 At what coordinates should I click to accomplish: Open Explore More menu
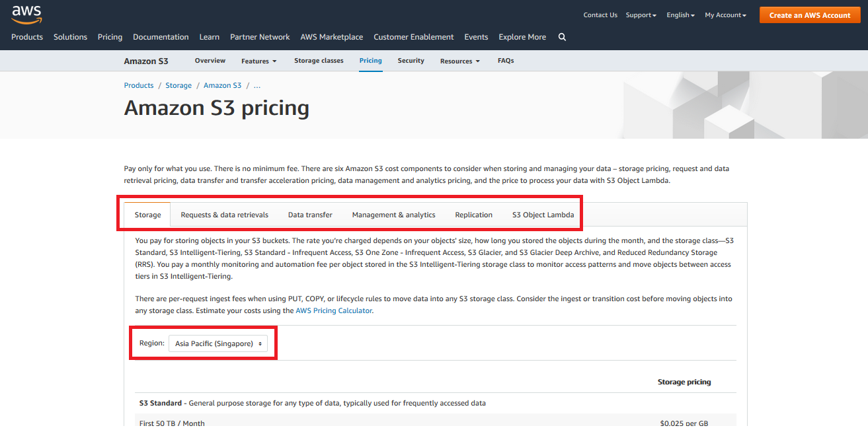click(522, 37)
